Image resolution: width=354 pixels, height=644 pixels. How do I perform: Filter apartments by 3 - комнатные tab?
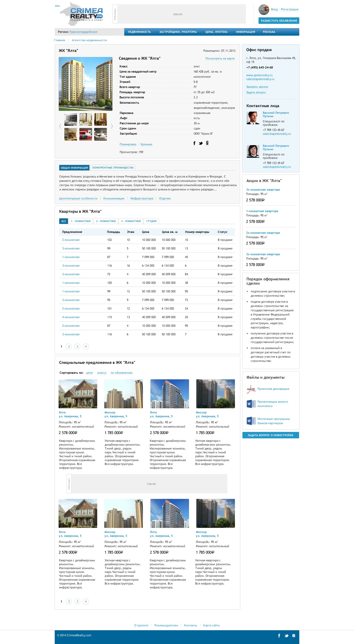tap(131, 221)
